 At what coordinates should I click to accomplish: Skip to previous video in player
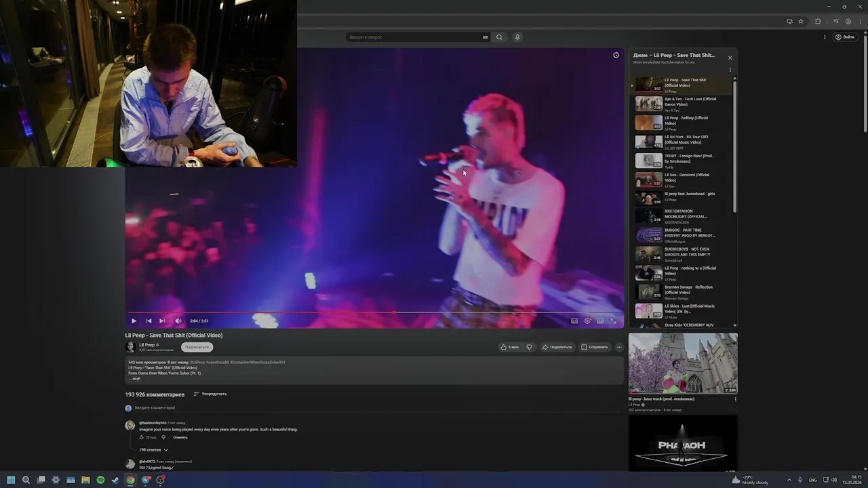pyautogui.click(x=149, y=321)
